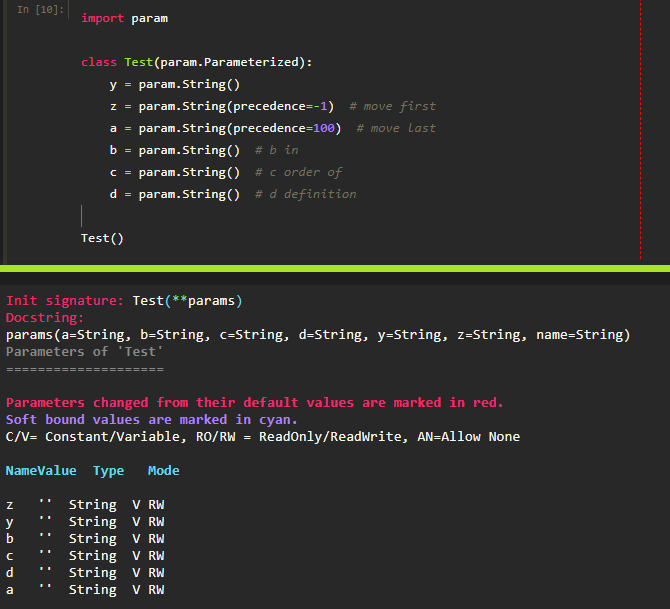Viewport: 670px width, 609px height.
Task: Click the precedence=-1 argument on z line
Action: [279, 106]
